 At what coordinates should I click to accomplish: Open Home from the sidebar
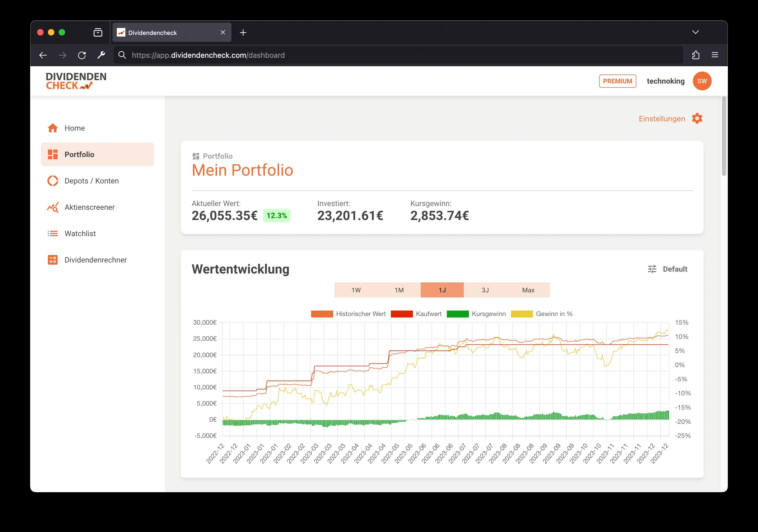point(97,128)
